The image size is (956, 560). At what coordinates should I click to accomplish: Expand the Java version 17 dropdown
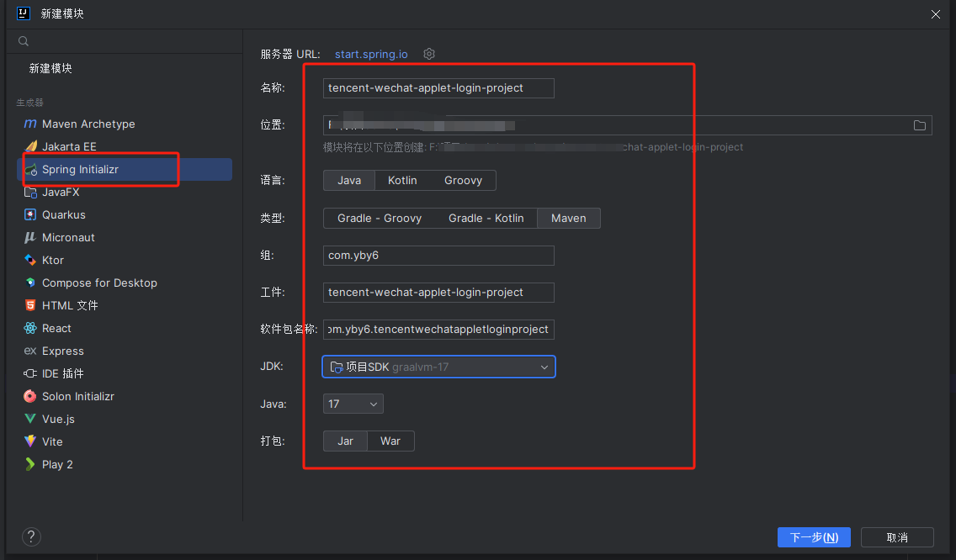click(353, 404)
